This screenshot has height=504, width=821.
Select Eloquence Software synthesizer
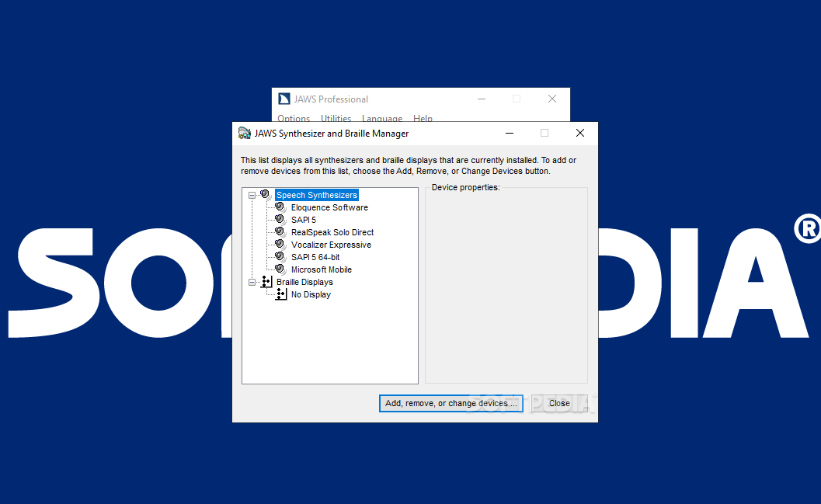pyautogui.click(x=329, y=207)
